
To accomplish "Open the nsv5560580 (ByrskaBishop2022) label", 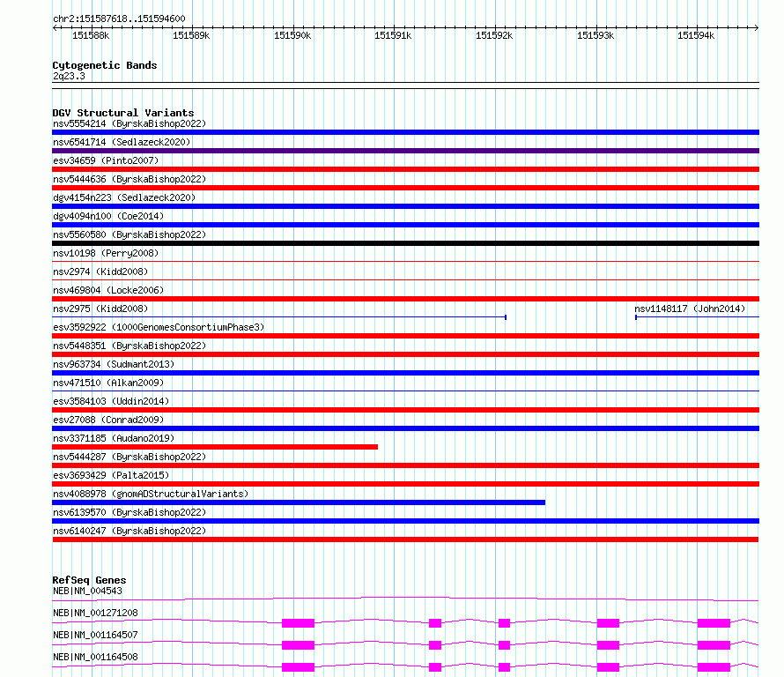I will [129, 234].
